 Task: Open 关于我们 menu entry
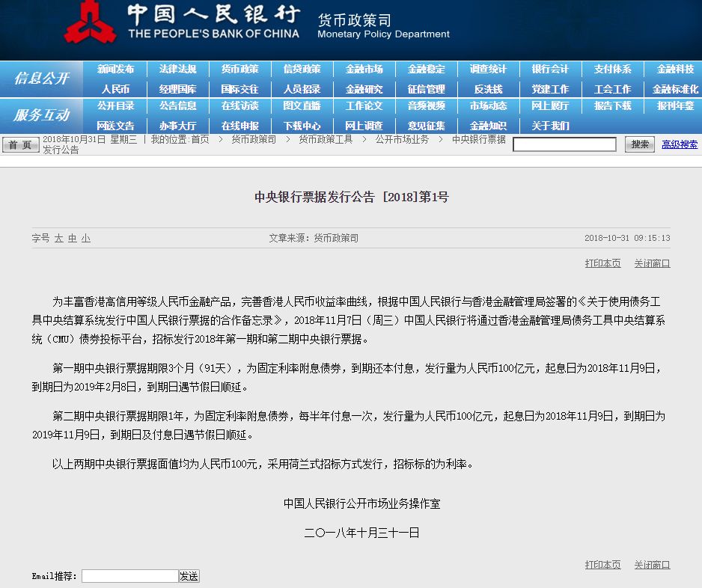[550, 126]
